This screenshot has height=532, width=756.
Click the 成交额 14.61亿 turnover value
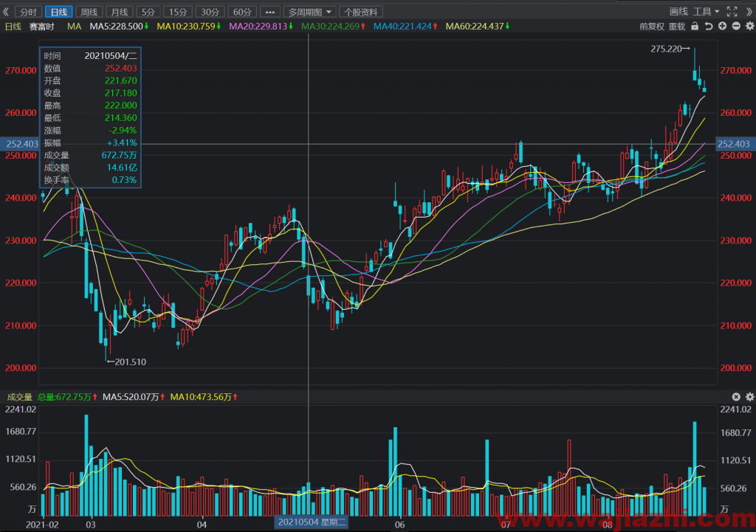click(x=122, y=167)
